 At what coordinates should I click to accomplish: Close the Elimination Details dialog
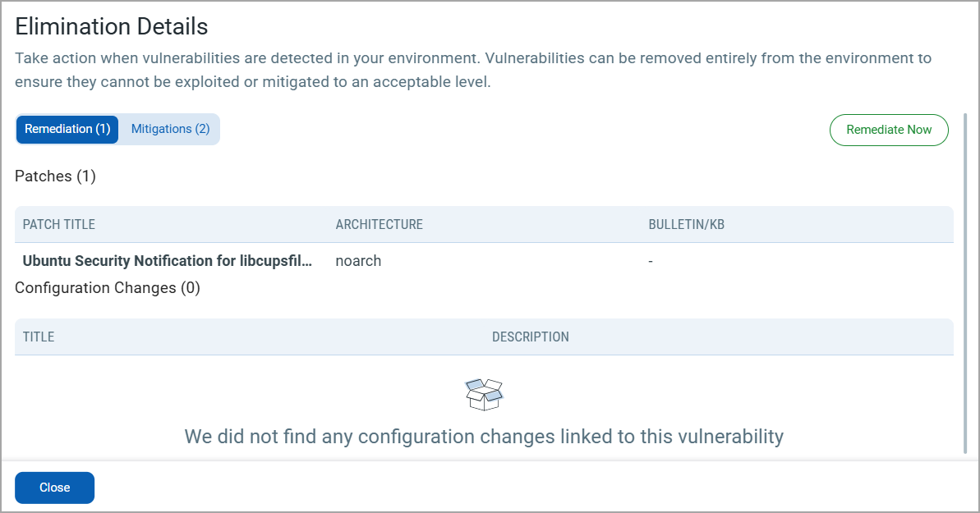[54, 488]
